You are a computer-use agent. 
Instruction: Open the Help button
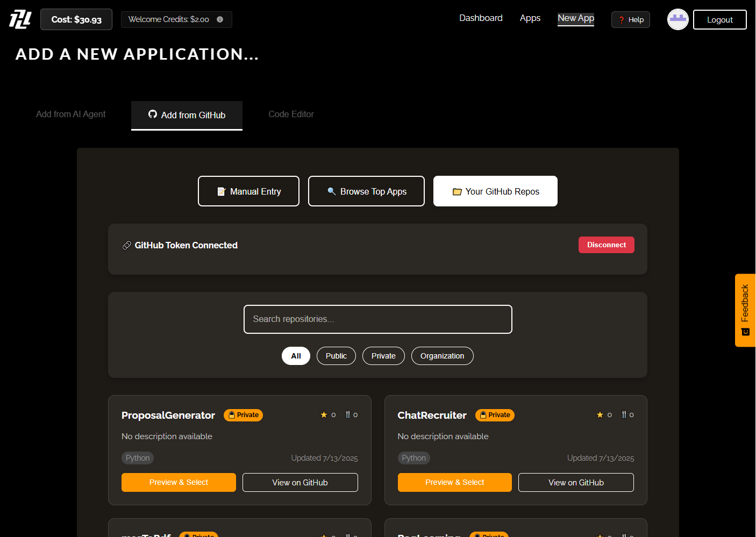(x=631, y=19)
